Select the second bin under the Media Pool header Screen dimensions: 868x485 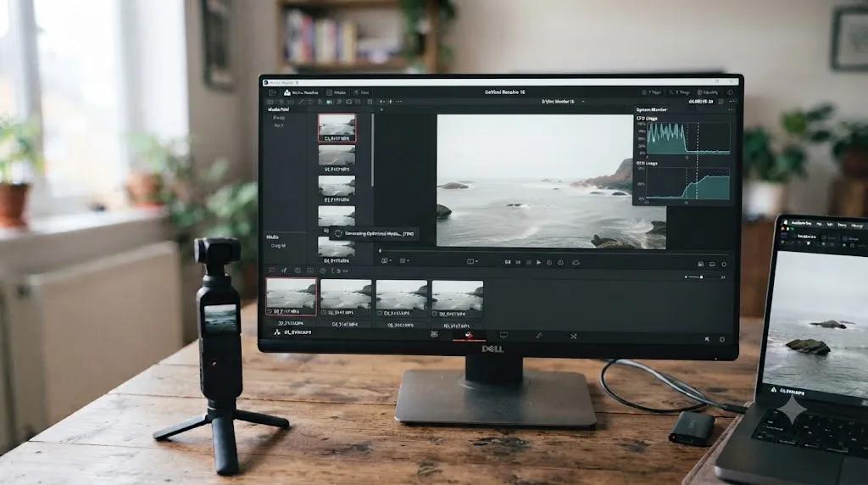pos(278,125)
